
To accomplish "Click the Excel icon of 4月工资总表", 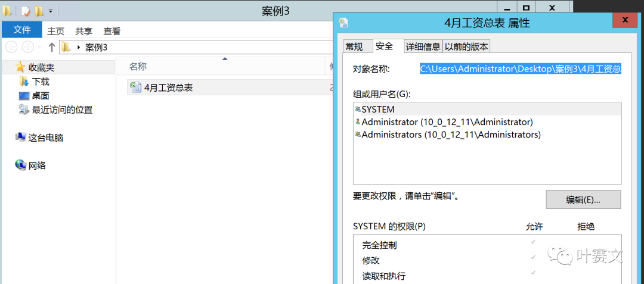I will 135,87.
